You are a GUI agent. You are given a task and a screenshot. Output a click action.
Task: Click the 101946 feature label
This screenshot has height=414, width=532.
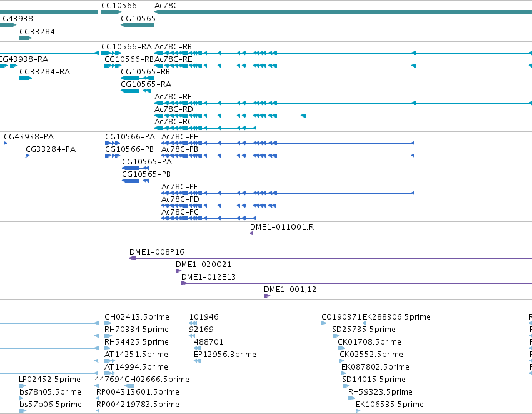click(204, 317)
